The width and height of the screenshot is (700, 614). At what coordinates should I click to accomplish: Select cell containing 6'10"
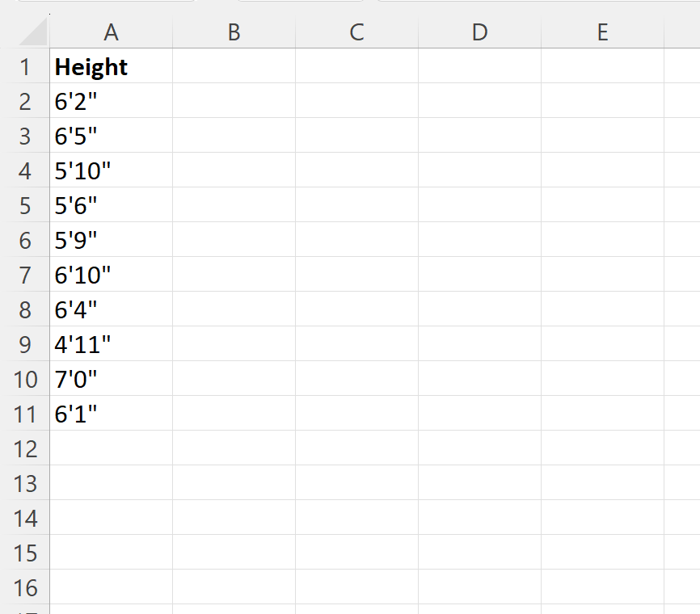tap(111, 275)
